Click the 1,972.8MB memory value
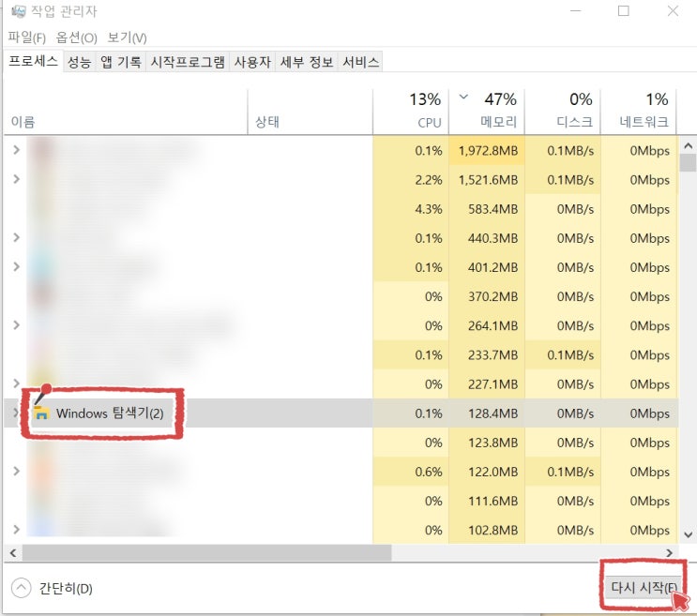Screen dimensions: 697x616 pos(488,151)
